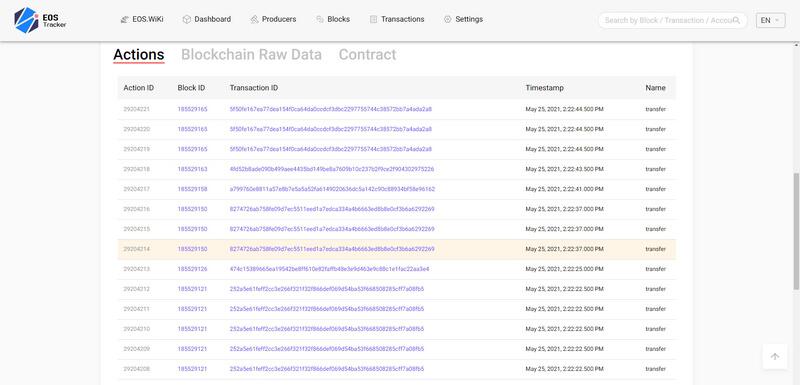Click the icon beside Producers
The image size is (800, 385).
point(255,19)
